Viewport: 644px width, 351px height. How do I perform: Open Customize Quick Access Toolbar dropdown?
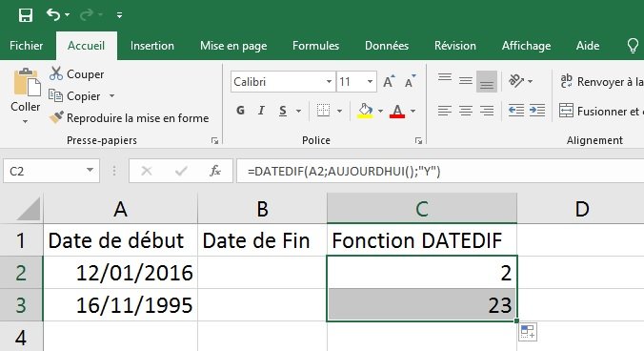click(119, 15)
